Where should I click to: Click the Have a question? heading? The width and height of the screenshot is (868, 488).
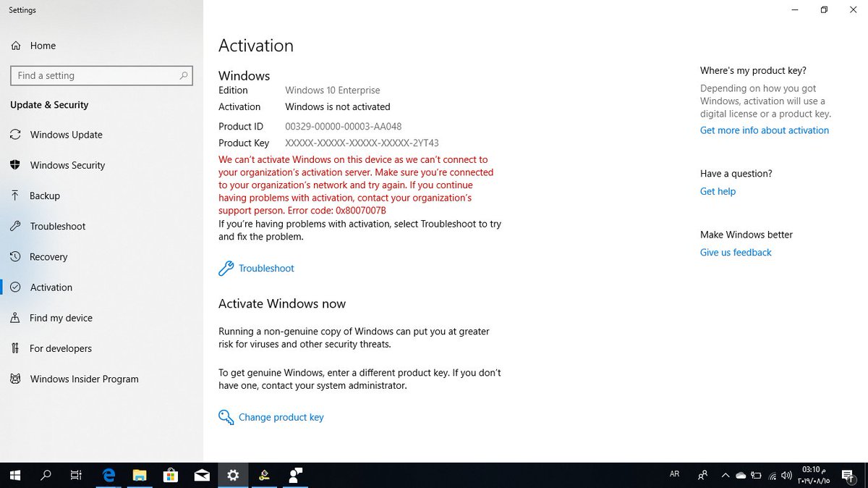(736, 174)
